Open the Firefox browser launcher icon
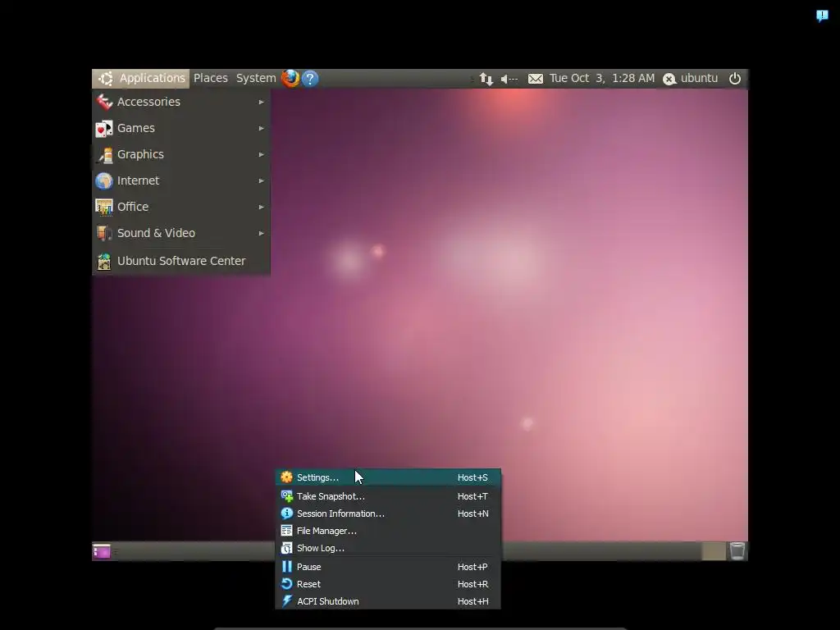This screenshot has width=840, height=630. (x=290, y=78)
